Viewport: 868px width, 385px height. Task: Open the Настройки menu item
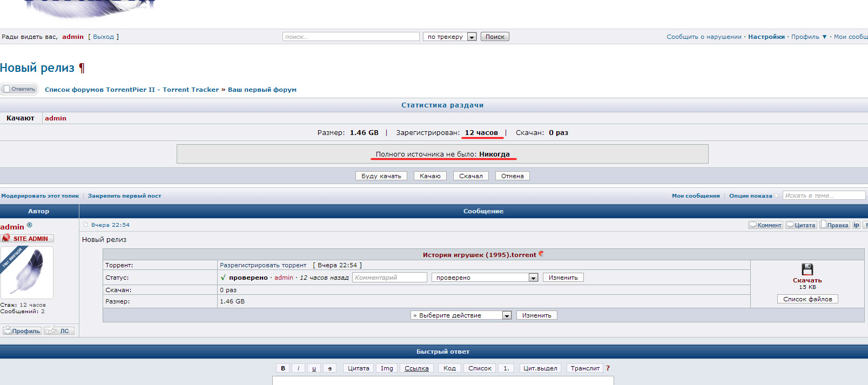point(766,37)
